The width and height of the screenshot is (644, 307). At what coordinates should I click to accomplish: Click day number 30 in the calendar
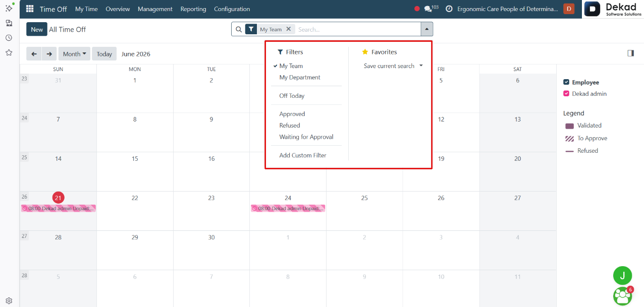pos(211,237)
